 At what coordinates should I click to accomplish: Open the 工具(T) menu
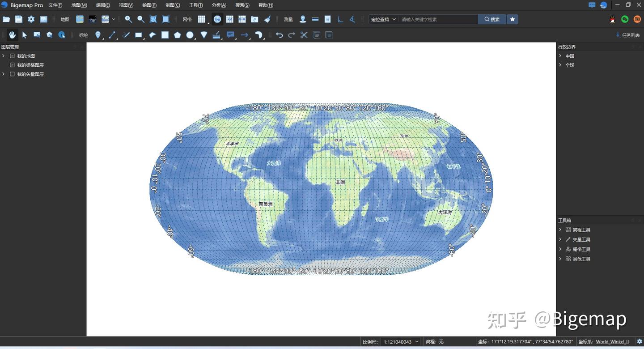pyautogui.click(x=196, y=5)
